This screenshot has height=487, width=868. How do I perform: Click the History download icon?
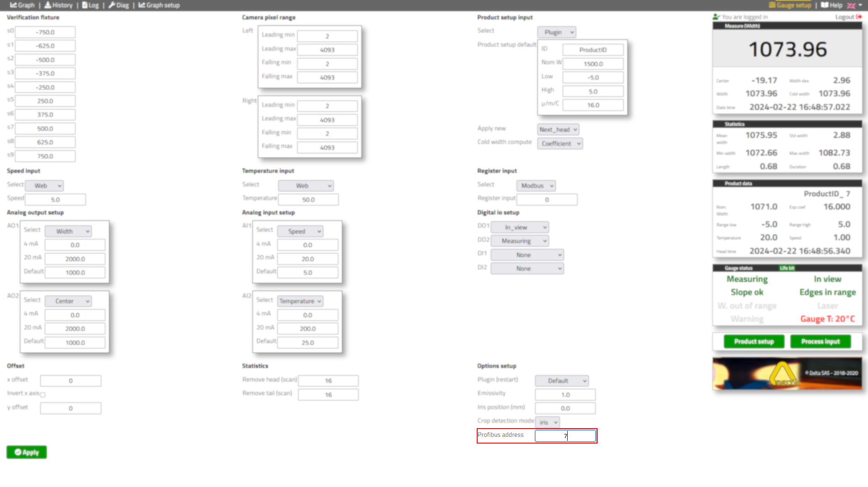point(47,5)
